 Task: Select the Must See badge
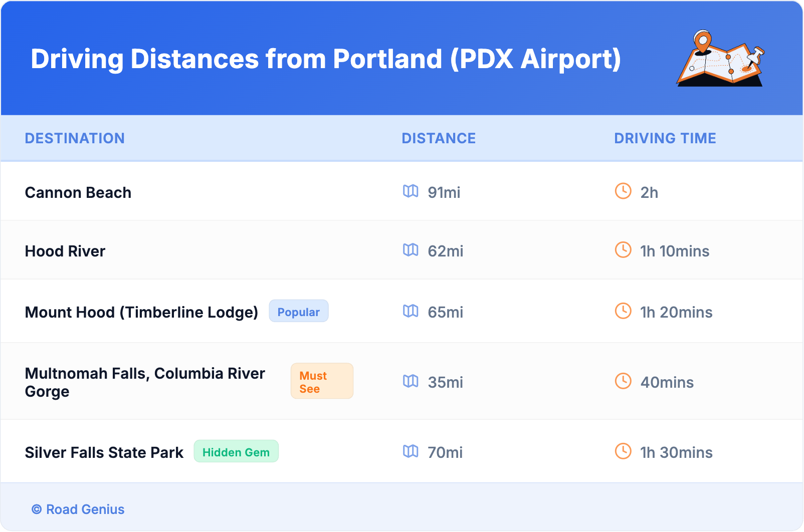322,381
